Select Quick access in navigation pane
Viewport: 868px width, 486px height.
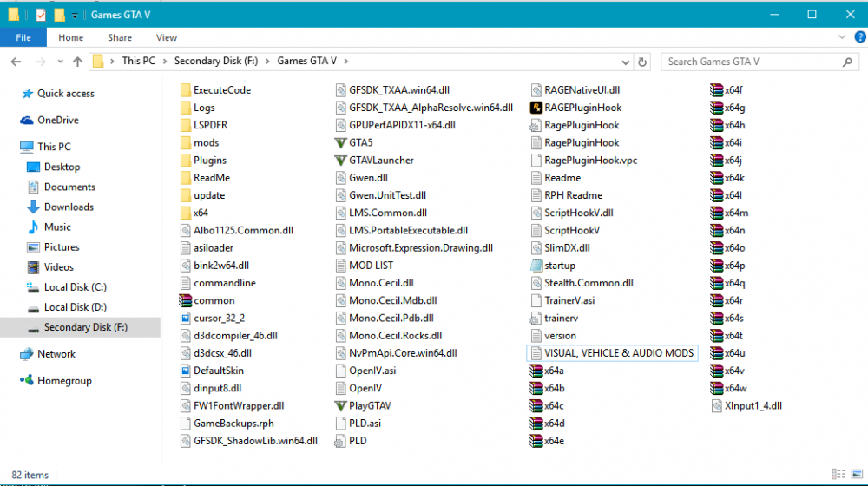tap(66, 94)
